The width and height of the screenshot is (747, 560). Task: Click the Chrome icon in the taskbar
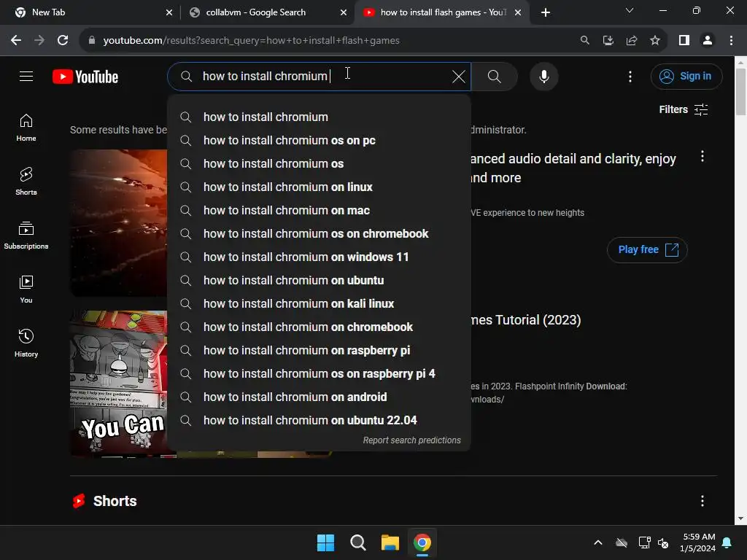pyautogui.click(x=422, y=542)
